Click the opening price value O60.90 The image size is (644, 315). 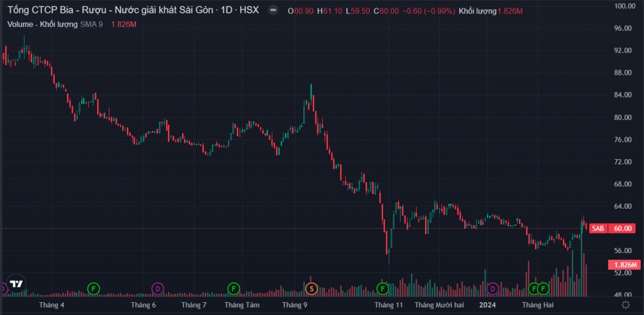click(x=301, y=11)
